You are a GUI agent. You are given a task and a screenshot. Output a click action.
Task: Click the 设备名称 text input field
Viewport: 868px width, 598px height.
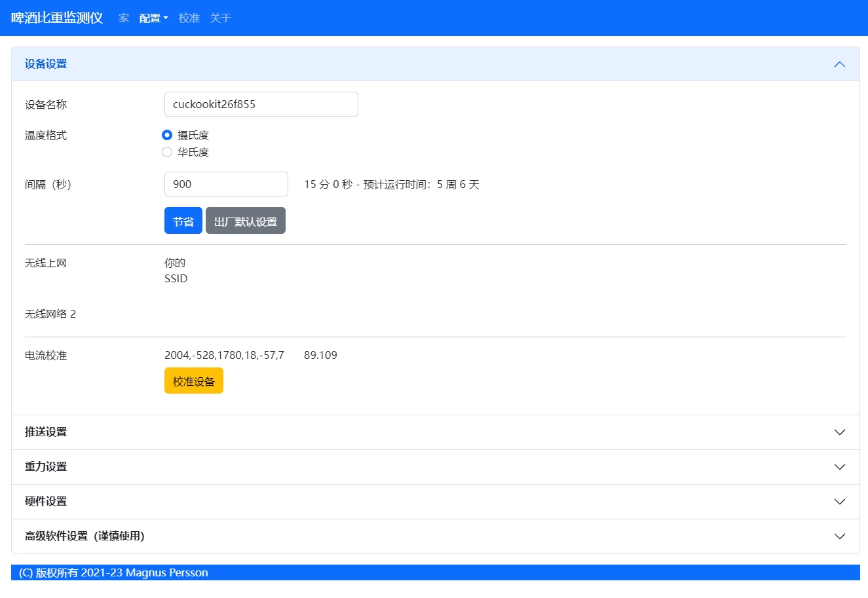pyautogui.click(x=261, y=104)
